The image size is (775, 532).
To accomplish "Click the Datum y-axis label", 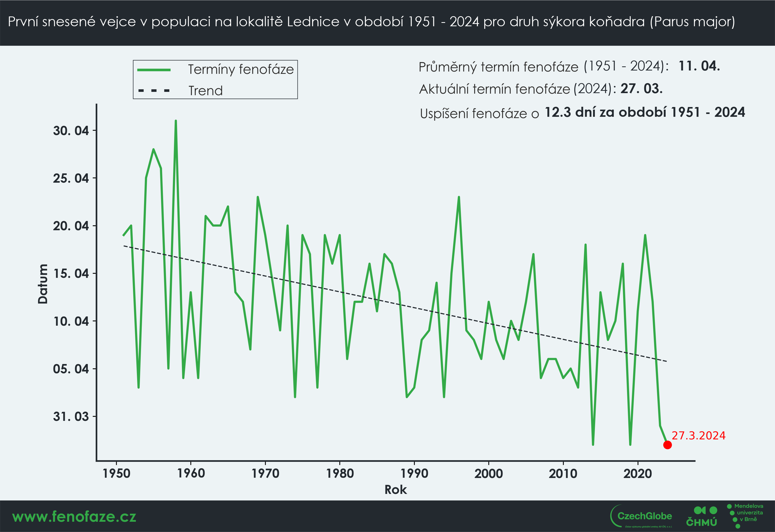I will [43, 284].
